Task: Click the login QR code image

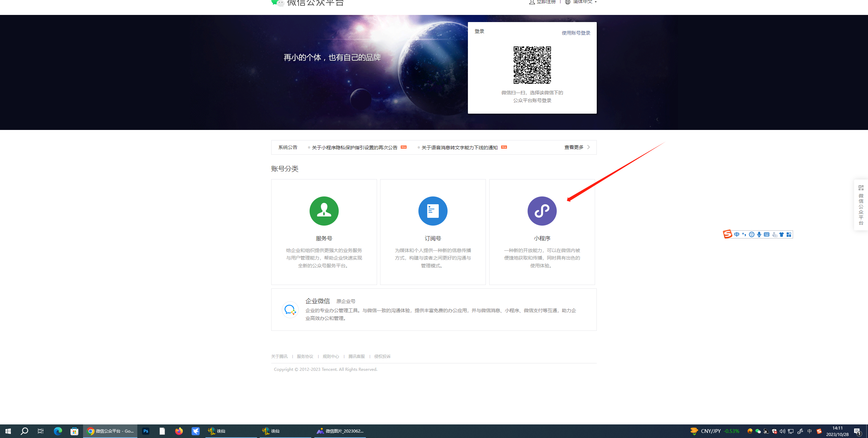Action: pyautogui.click(x=532, y=65)
